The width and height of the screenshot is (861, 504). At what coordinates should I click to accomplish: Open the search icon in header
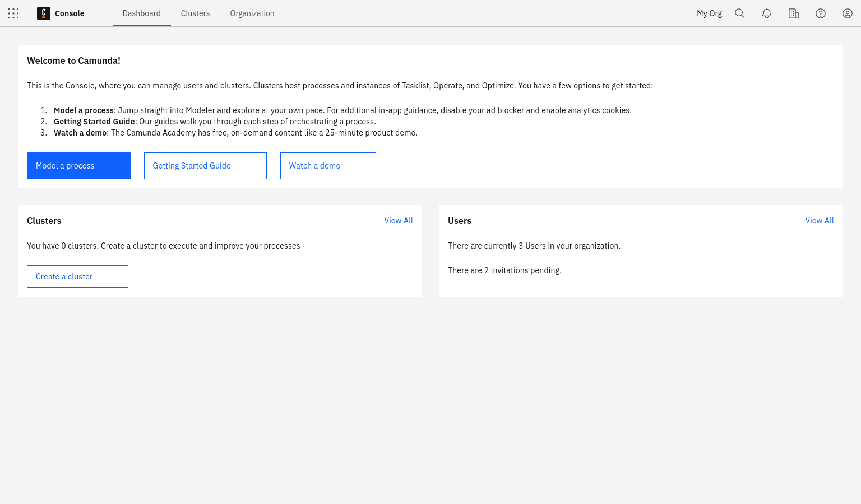pos(740,13)
